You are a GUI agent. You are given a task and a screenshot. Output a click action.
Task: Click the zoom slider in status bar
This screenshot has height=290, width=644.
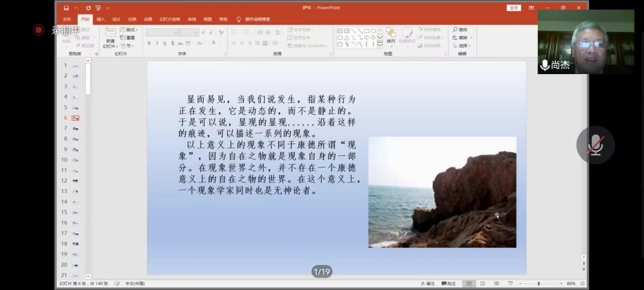(x=538, y=283)
